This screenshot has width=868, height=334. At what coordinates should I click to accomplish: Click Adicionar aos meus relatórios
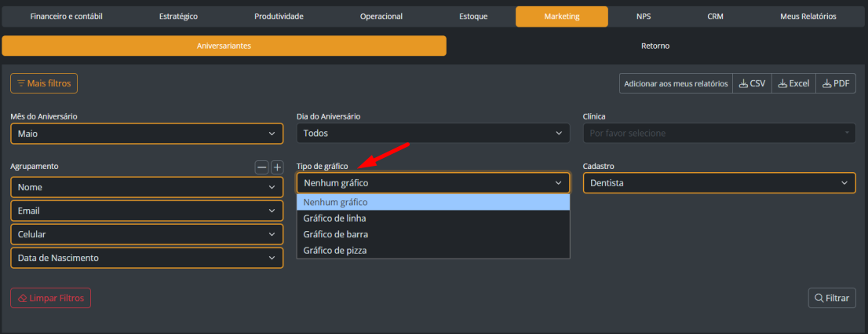click(x=676, y=83)
